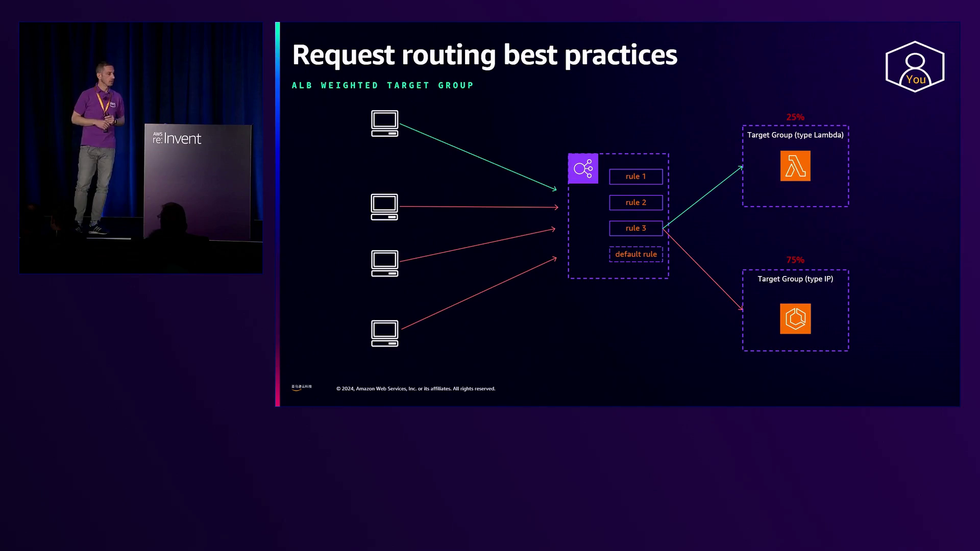
Task: Click the topmost client computer icon
Action: coord(384,123)
